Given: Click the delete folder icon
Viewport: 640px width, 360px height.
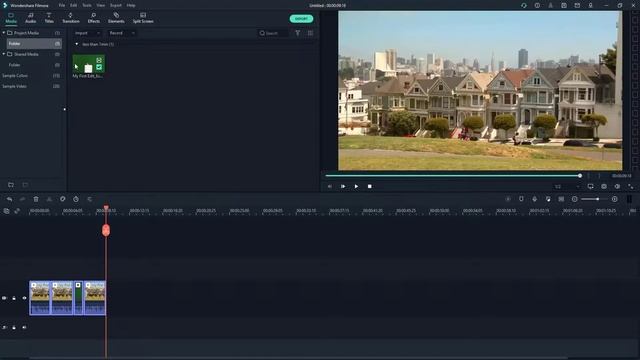Looking at the screenshot, I should click(x=25, y=185).
